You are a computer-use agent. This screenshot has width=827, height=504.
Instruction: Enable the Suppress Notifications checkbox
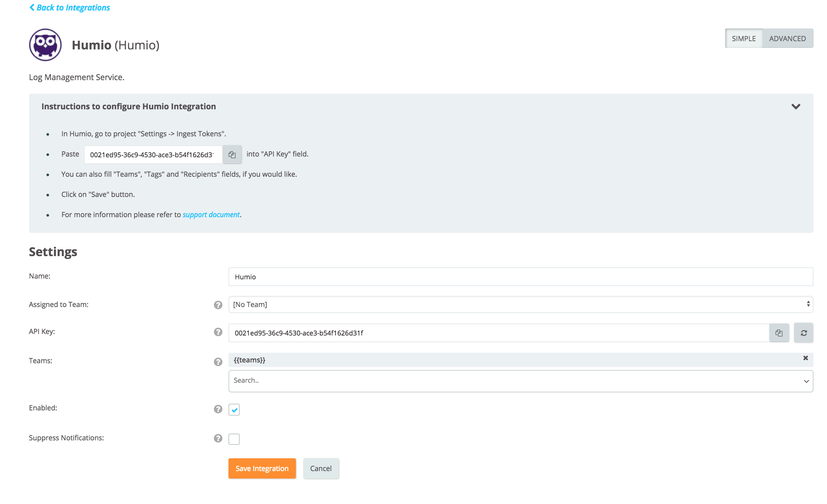pos(234,439)
